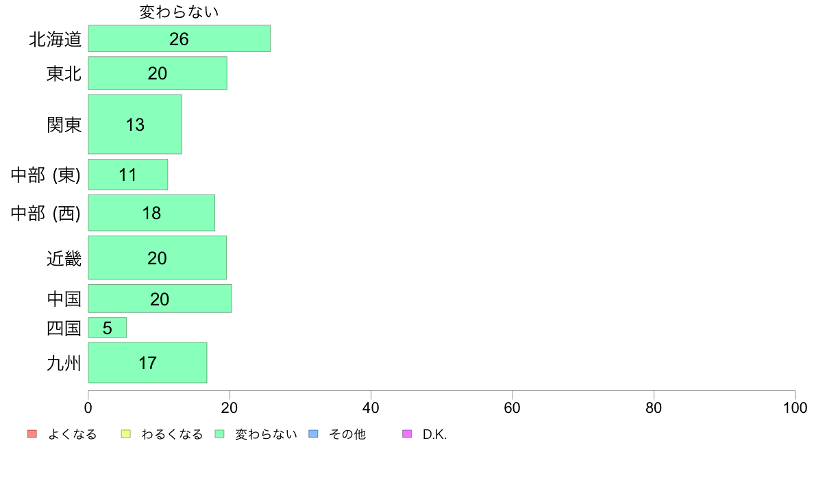Click the 四国 bar showing 5
This screenshot has height=504, width=814.
[108, 327]
